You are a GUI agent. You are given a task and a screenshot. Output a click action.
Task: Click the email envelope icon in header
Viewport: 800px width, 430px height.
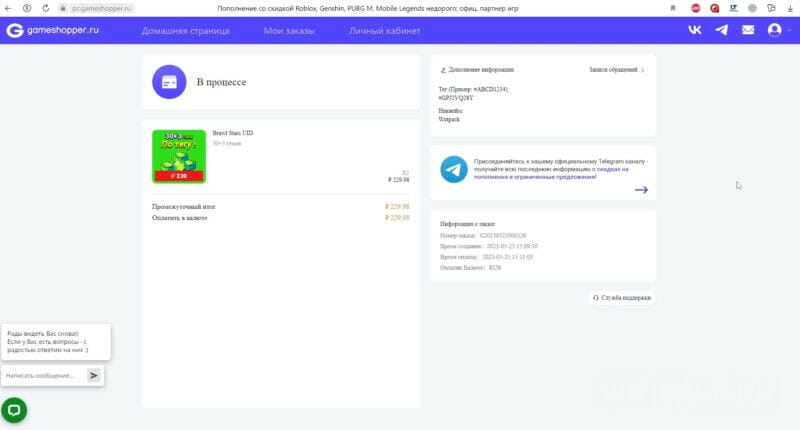click(748, 30)
